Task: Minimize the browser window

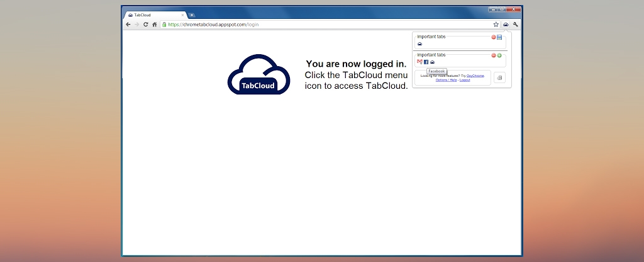Action: 493,9
